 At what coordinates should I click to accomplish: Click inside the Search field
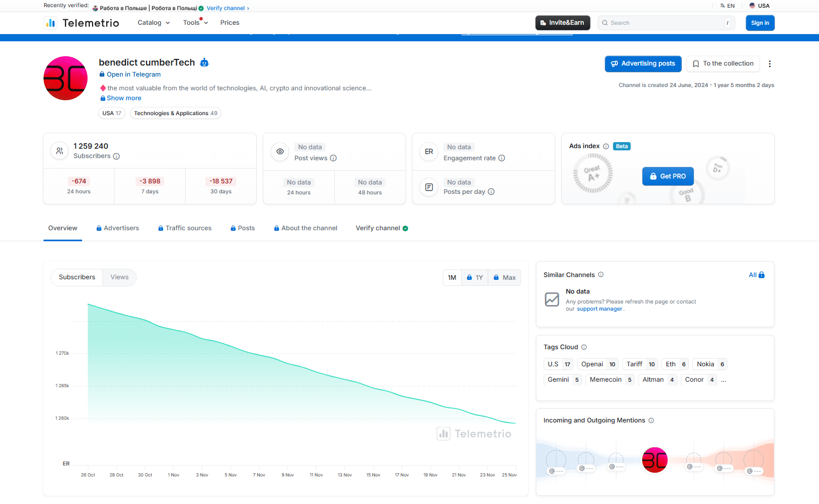(661, 23)
